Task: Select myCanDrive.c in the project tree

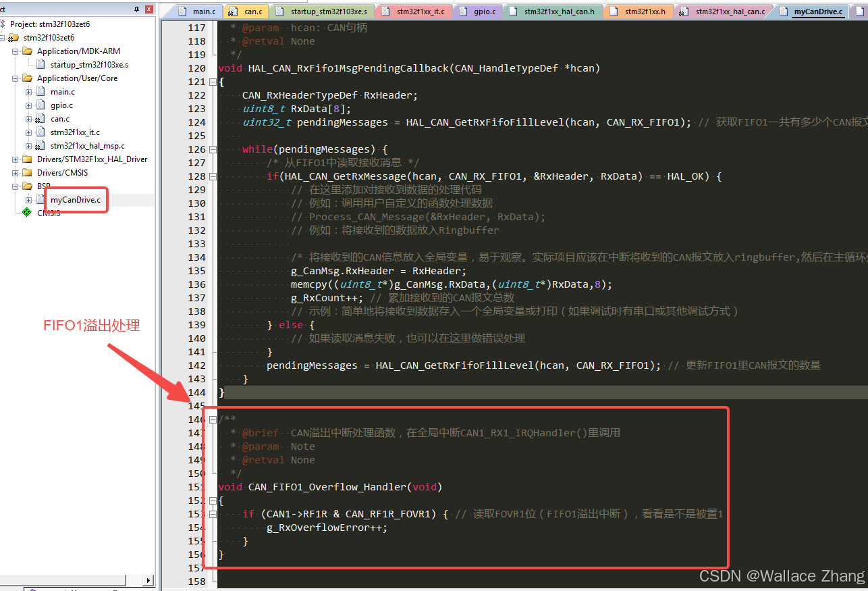Action: (76, 200)
